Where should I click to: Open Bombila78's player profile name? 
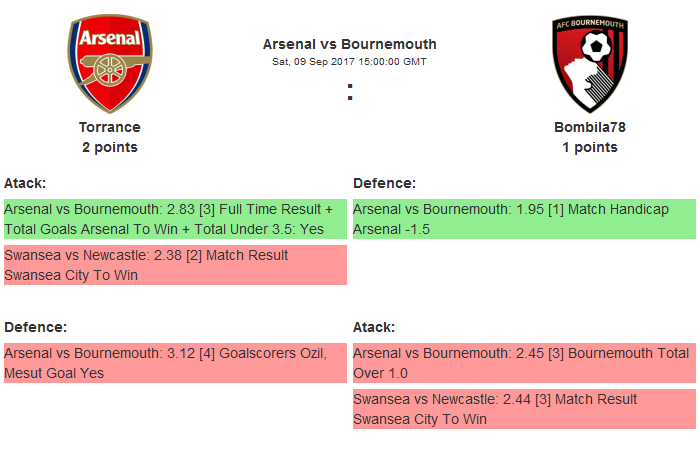point(589,127)
